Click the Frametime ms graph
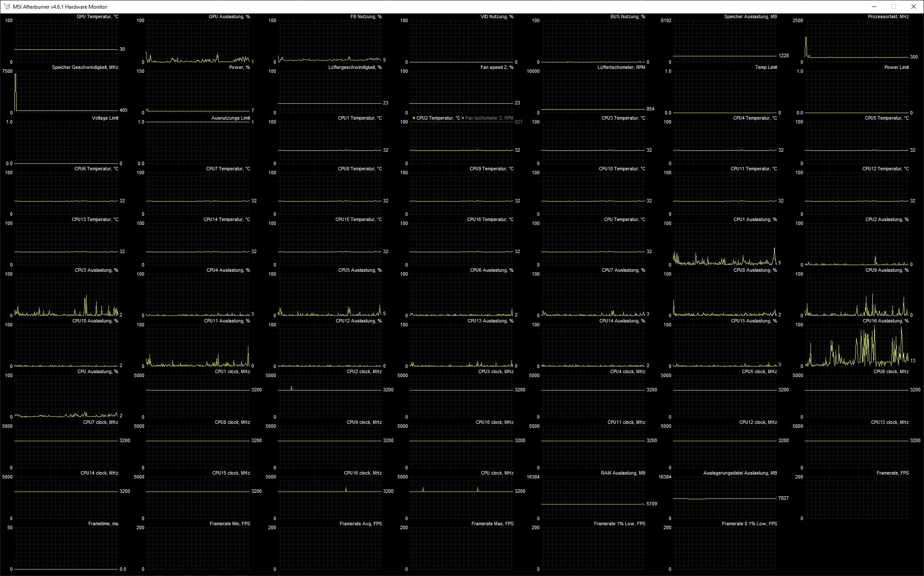924x576 pixels. point(66,548)
